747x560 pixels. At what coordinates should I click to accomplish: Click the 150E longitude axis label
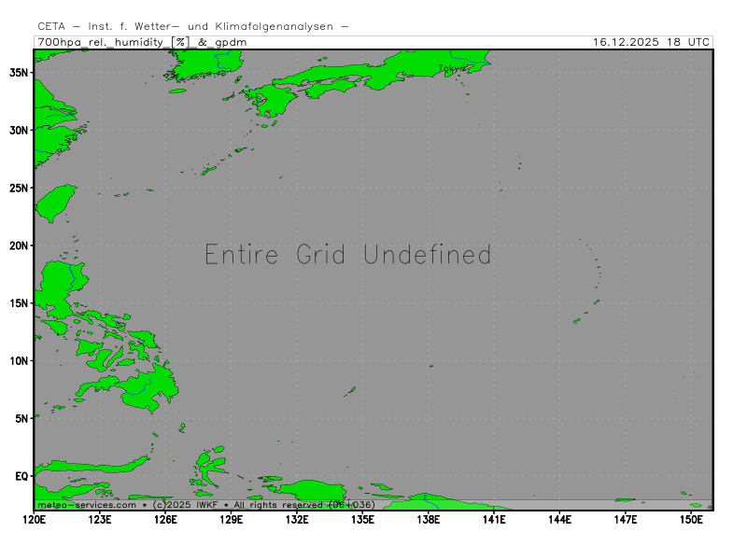(x=691, y=519)
